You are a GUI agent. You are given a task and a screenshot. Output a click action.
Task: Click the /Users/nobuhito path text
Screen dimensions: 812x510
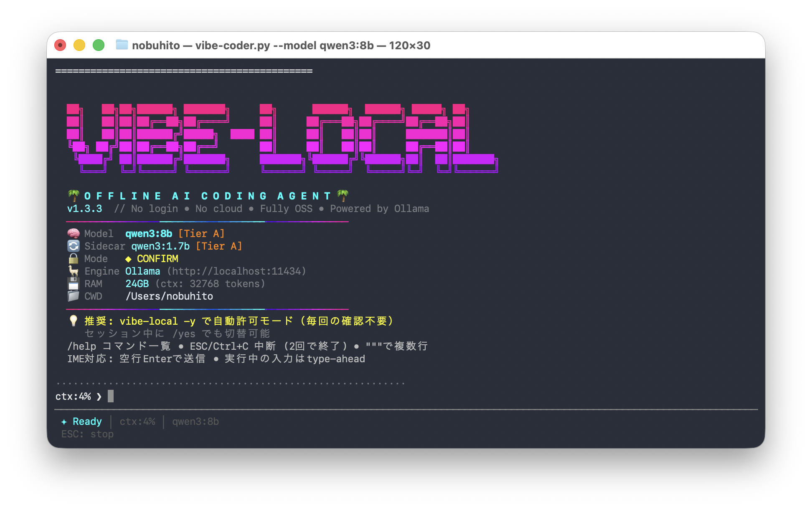tap(169, 296)
